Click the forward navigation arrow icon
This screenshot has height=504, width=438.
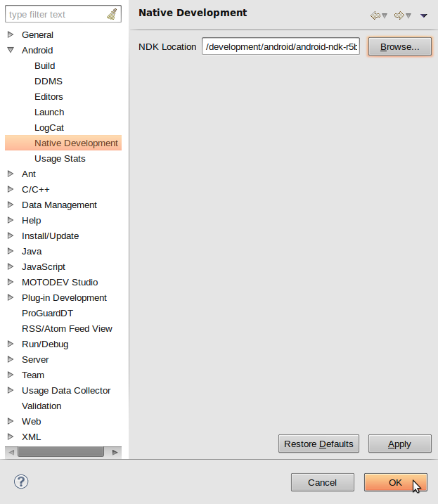[x=399, y=15]
